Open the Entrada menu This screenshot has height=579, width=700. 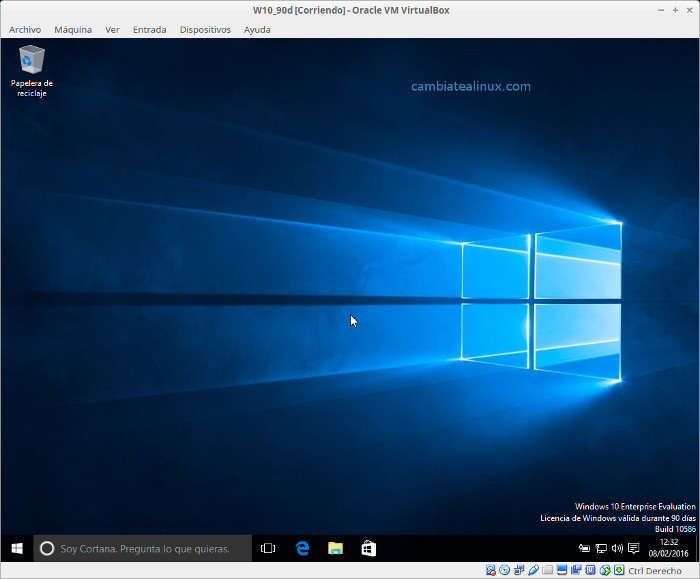[x=150, y=29]
